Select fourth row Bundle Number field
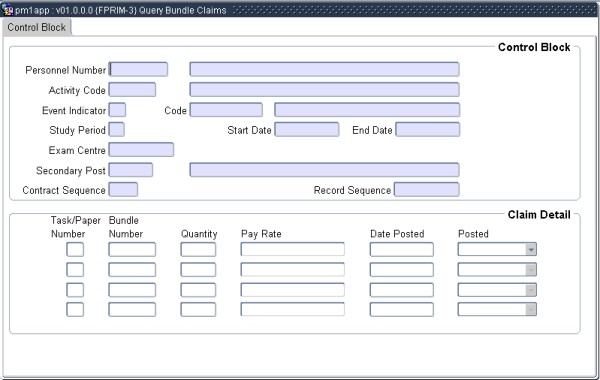This screenshot has width=600, height=380. (132, 309)
